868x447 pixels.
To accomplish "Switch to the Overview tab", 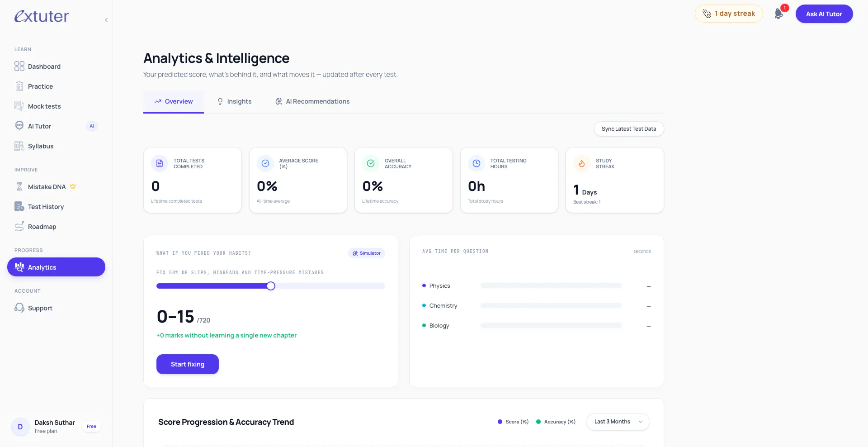I will (174, 101).
